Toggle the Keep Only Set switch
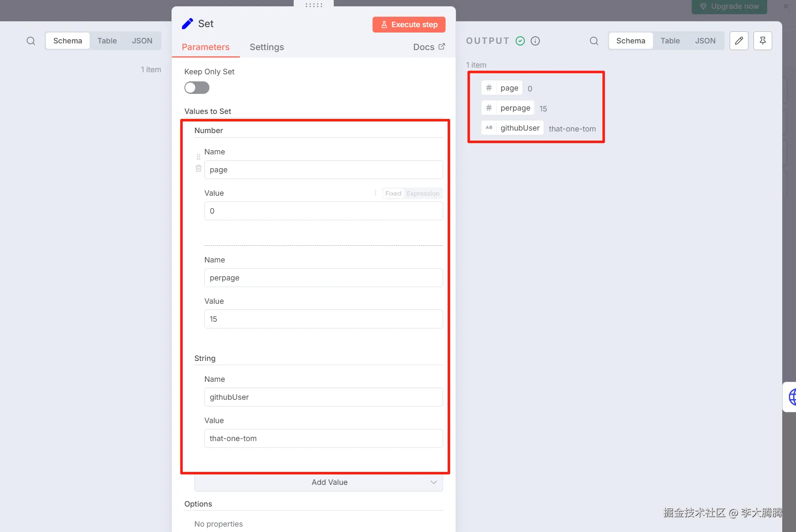Viewport: 796px width, 532px height. point(197,88)
